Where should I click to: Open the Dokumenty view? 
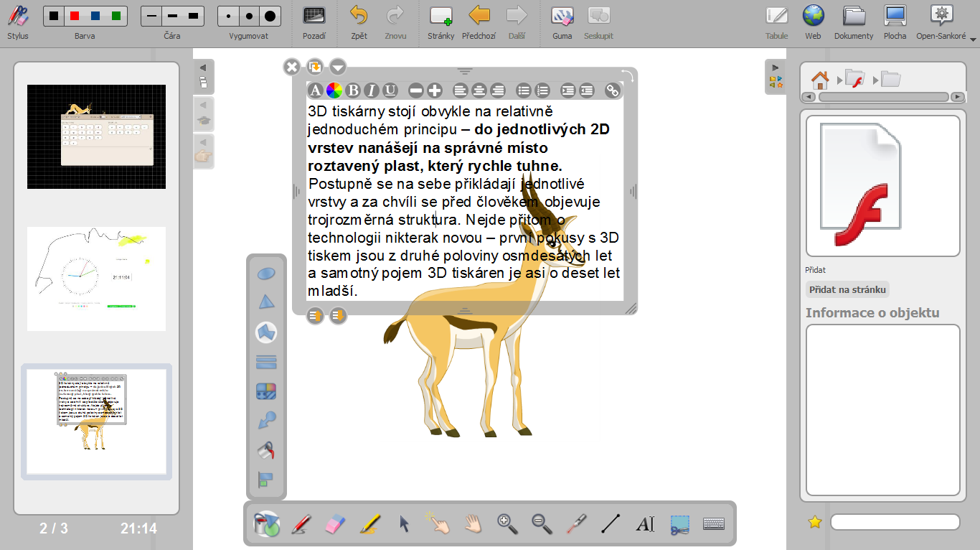pos(854,22)
